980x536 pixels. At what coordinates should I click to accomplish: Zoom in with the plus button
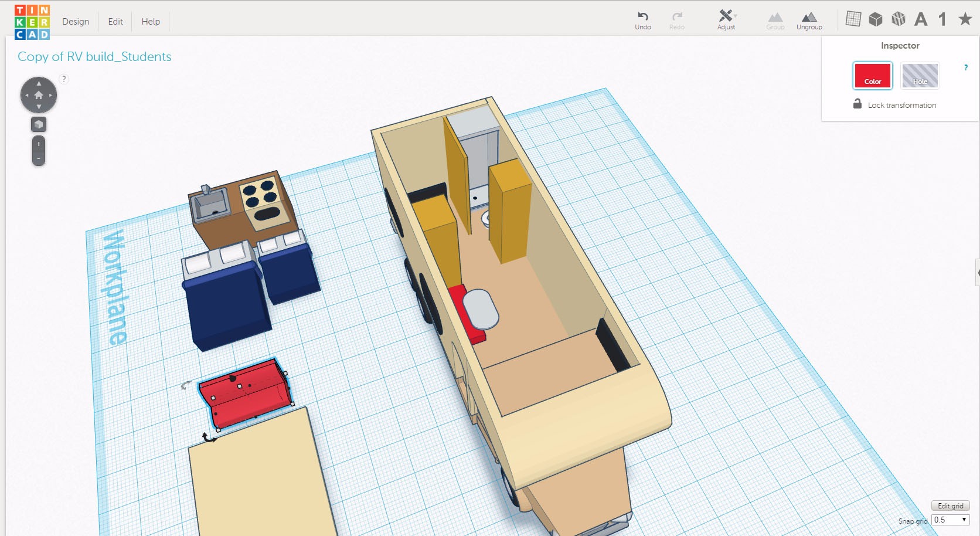click(x=39, y=144)
